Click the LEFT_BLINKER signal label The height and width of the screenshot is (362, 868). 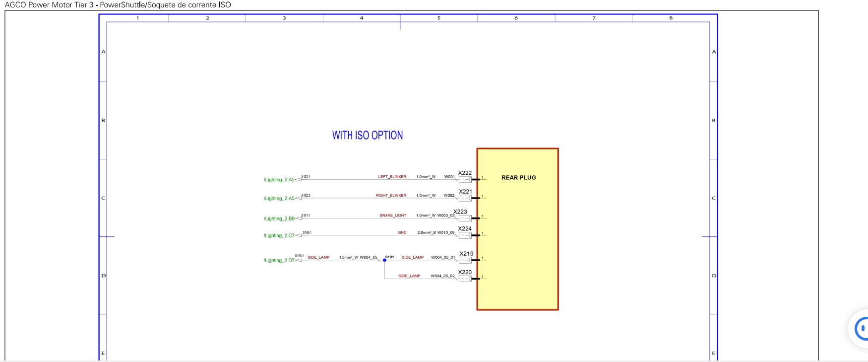coord(392,177)
